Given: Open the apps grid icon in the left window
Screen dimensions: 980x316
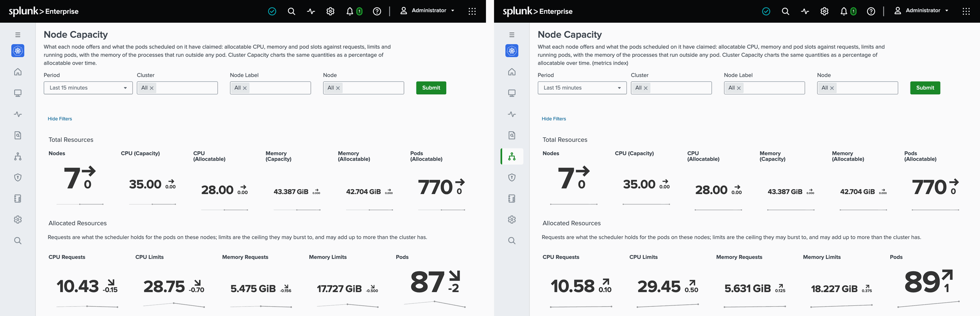Looking at the screenshot, I should pyautogui.click(x=472, y=11).
